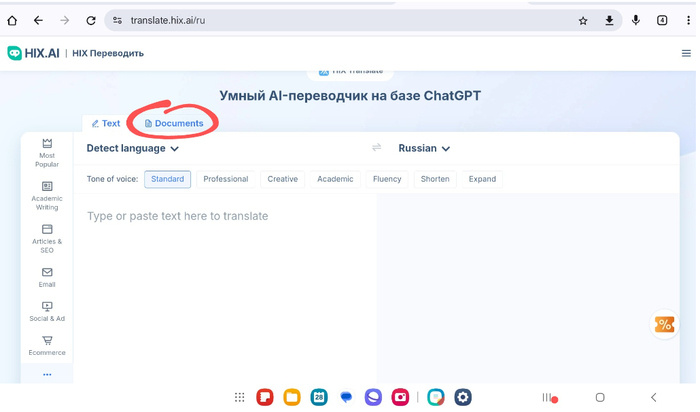This screenshot has width=700, height=412.
Task: Click the browser address bar URL
Action: (x=168, y=21)
